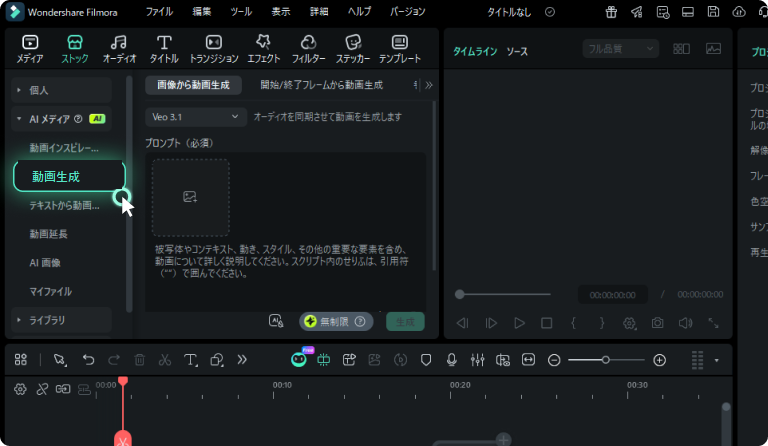
Task: Show more tabs with double chevron
Action: tap(429, 85)
